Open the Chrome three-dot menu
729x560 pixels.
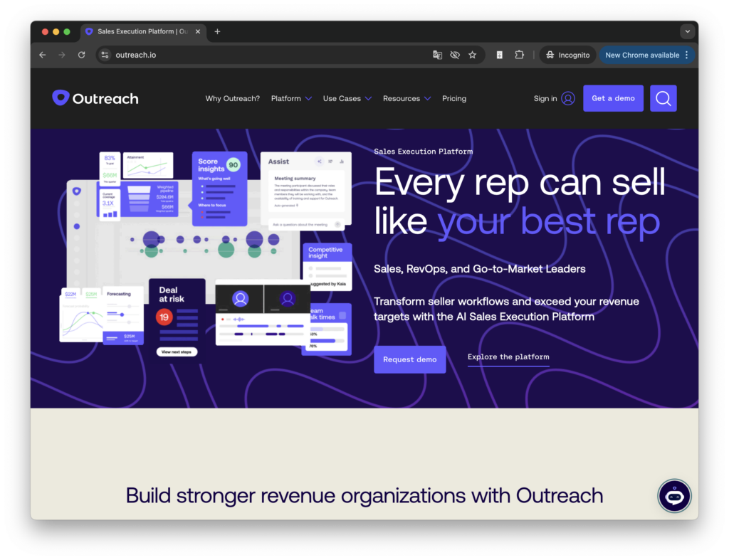pos(687,55)
